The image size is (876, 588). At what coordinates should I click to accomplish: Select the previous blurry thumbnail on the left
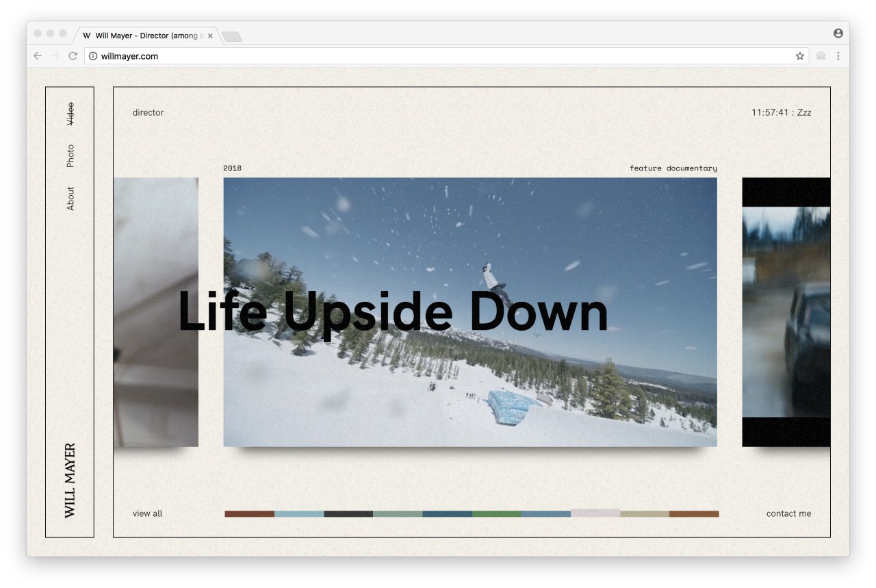(x=156, y=312)
